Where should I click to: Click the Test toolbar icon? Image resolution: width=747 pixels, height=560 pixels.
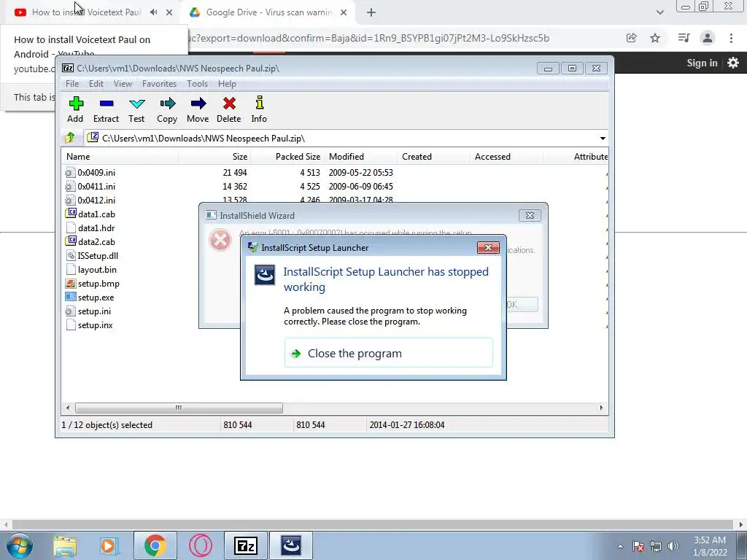click(x=136, y=110)
